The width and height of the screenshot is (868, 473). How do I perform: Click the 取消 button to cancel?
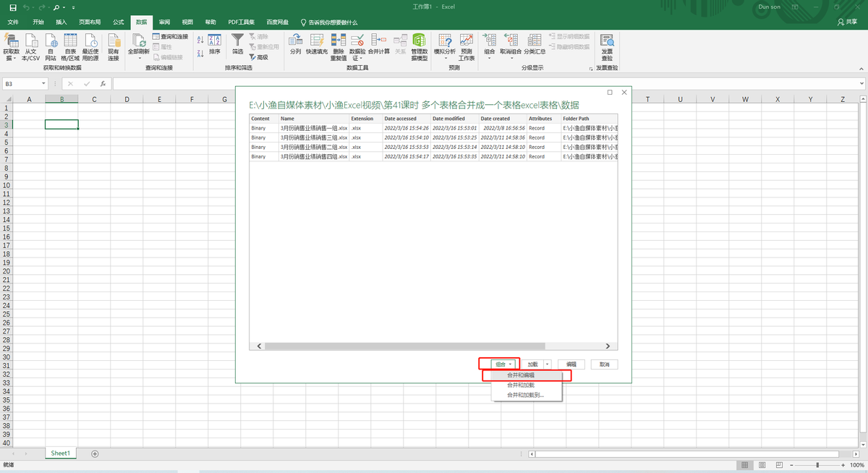[x=605, y=365]
